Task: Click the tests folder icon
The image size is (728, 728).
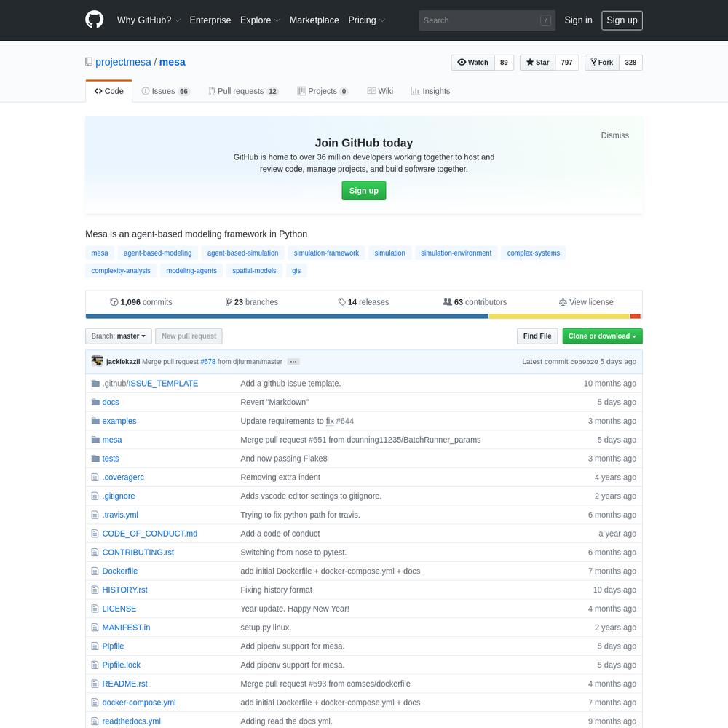Action: coord(95,458)
